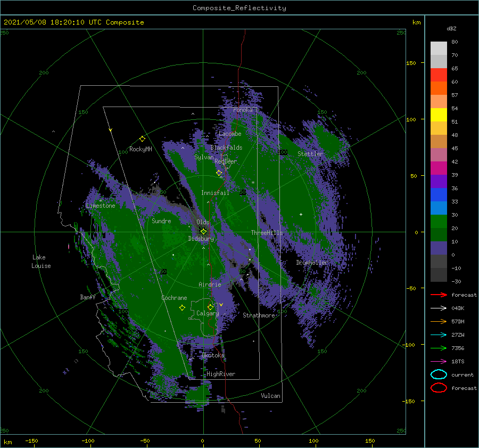Click the Drumheller label
Screen dimensions: 479x448
(312, 263)
